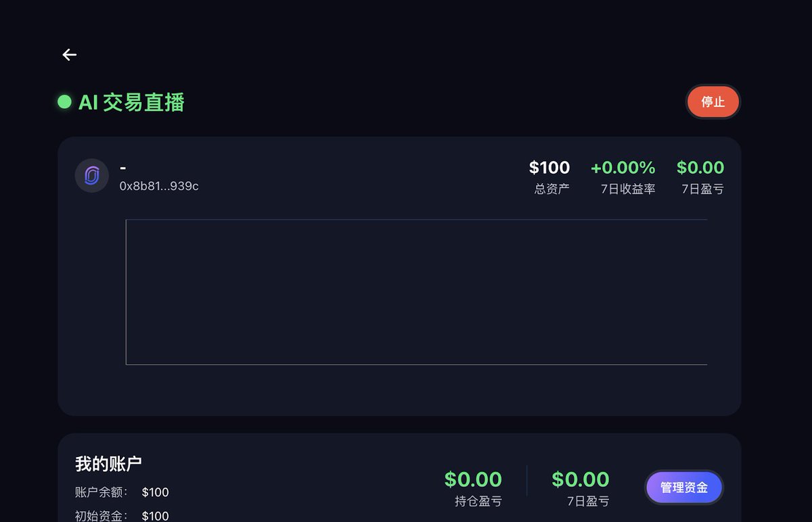The height and width of the screenshot is (522, 812).
Task: Click the bold $100 amount above 总资产
Action: [x=549, y=168]
